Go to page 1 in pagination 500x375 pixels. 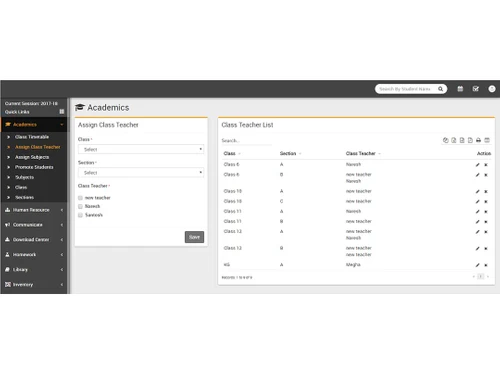pyautogui.click(x=480, y=276)
